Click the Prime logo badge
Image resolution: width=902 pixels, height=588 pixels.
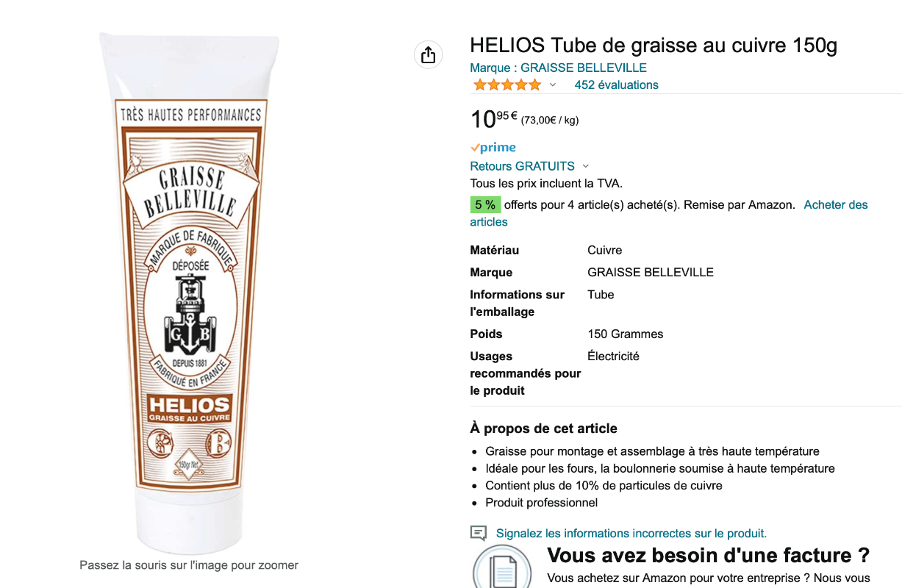(x=493, y=148)
